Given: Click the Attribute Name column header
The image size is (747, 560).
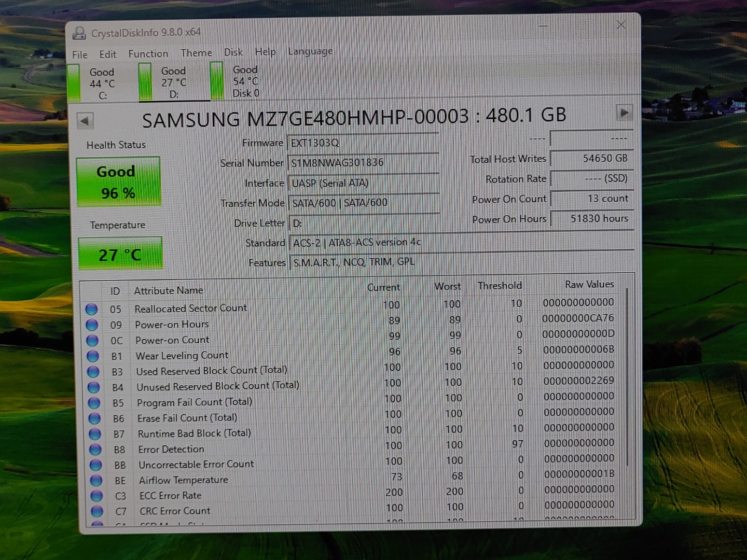Looking at the screenshot, I should pos(169,290).
